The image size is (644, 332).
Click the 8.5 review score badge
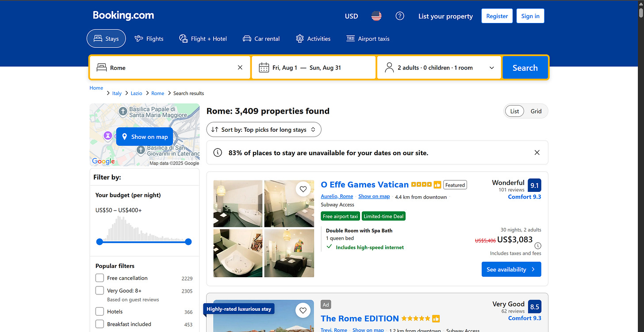[x=535, y=307]
